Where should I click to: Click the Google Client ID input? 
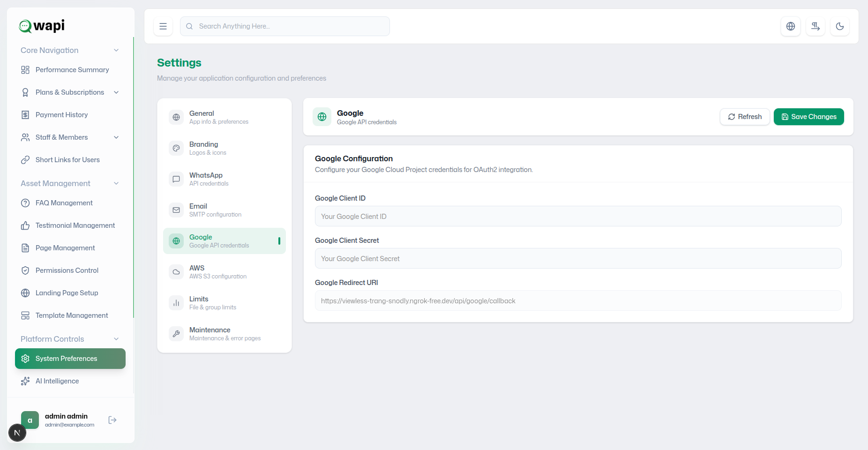[578, 216]
